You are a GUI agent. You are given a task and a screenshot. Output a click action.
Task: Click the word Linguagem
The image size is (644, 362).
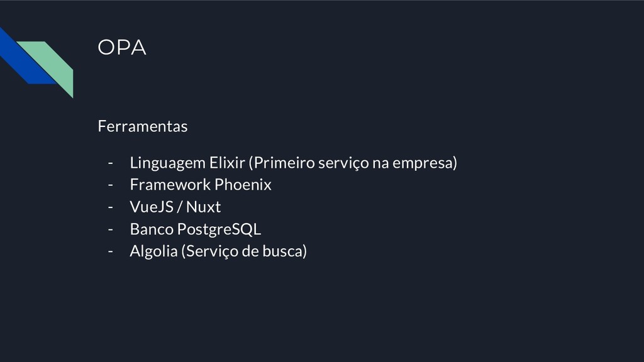click(x=167, y=163)
